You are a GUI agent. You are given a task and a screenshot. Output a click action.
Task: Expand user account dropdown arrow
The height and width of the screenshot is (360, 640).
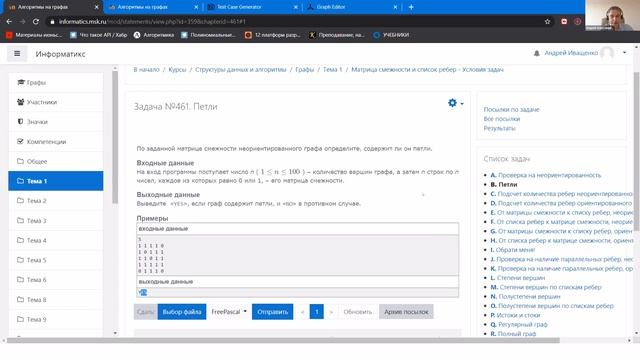click(624, 53)
